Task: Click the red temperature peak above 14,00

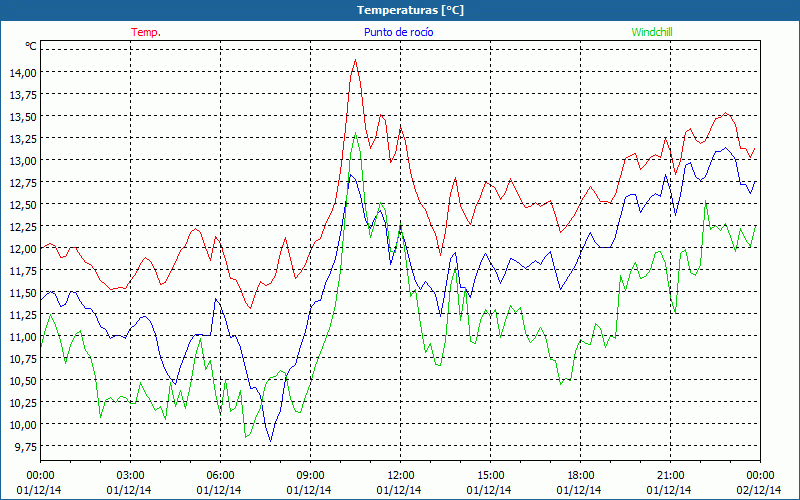Action: pyautogui.click(x=355, y=60)
